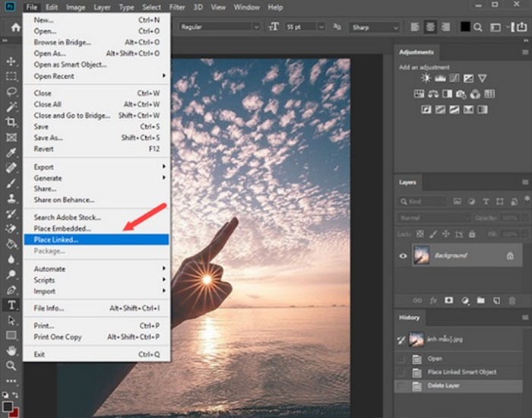This screenshot has width=532, height=418.
Task: Select Delete Layer history state
Action: pyautogui.click(x=458, y=386)
